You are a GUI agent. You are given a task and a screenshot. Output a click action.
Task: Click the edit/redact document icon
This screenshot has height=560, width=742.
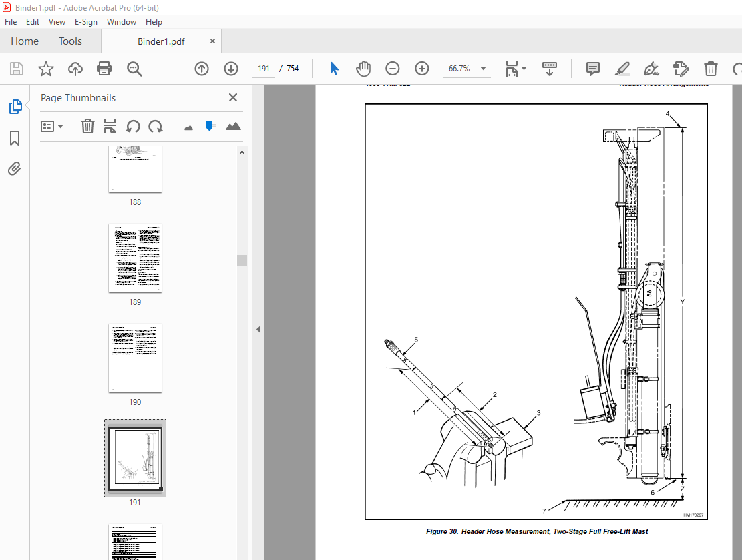[x=681, y=69]
